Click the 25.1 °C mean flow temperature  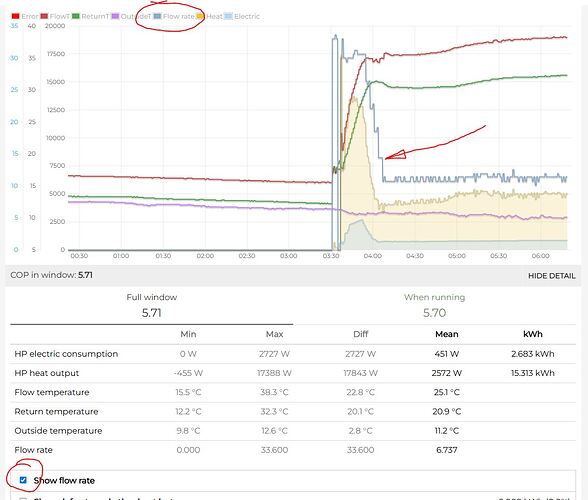447,392
